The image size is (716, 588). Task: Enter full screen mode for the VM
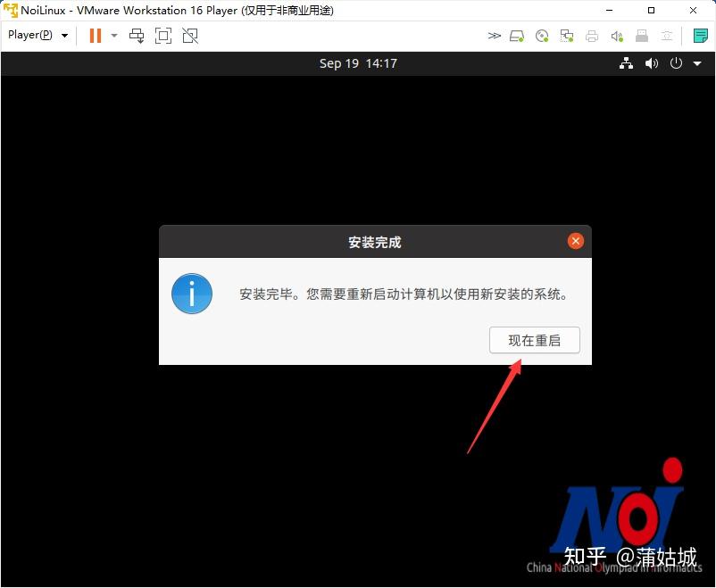[x=163, y=36]
